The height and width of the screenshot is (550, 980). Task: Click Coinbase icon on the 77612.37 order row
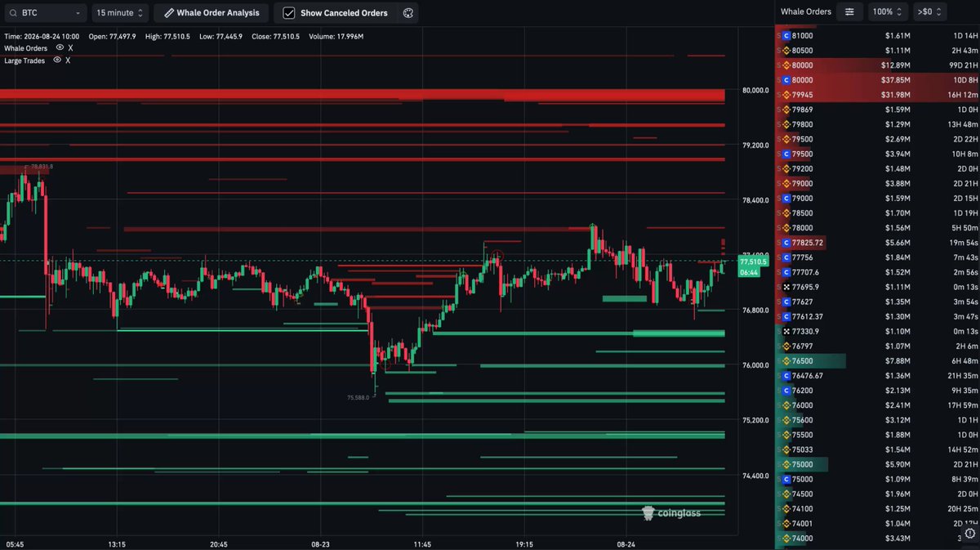pos(786,316)
